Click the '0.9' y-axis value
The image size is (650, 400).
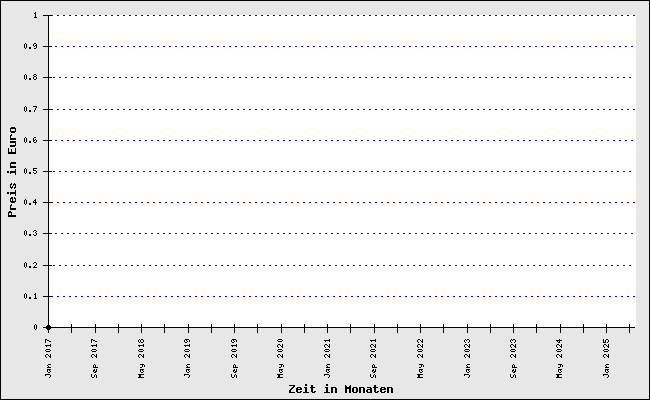pyautogui.click(x=30, y=46)
